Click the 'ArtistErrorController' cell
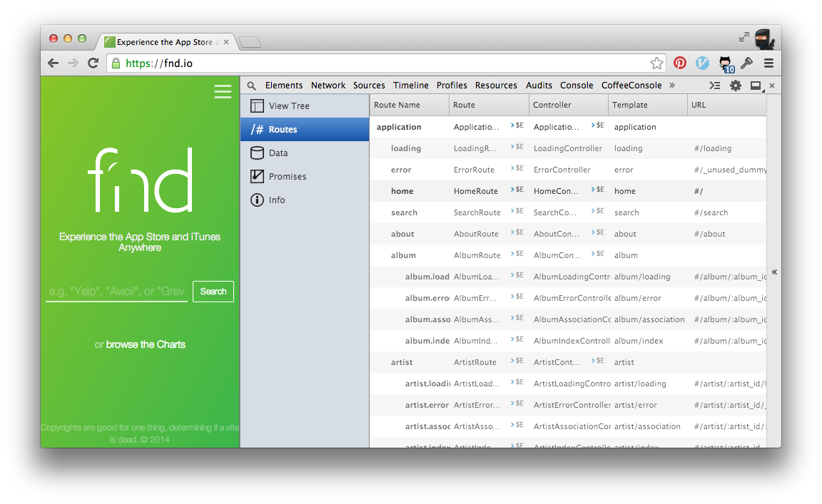Viewport: 822px width, 504px height. pyautogui.click(x=572, y=405)
